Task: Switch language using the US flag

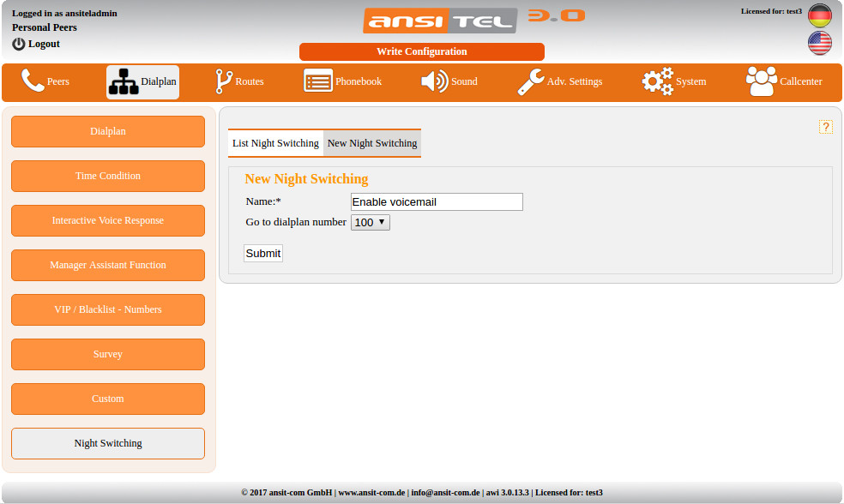Action: (x=819, y=42)
